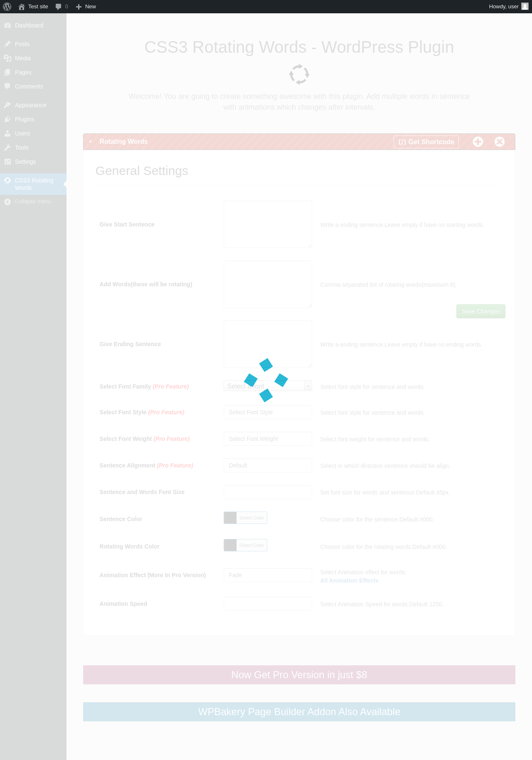
Task: Click the Comments sidebar icon
Action: 7,86
